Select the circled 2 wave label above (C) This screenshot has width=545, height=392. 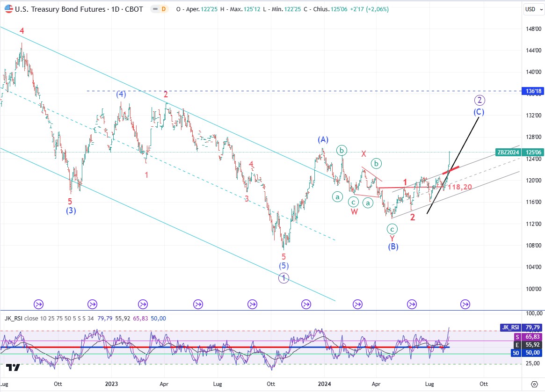pos(480,101)
